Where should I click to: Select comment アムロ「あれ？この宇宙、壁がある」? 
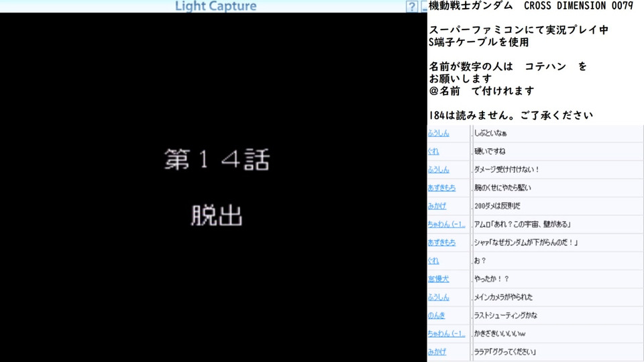pos(523,224)
